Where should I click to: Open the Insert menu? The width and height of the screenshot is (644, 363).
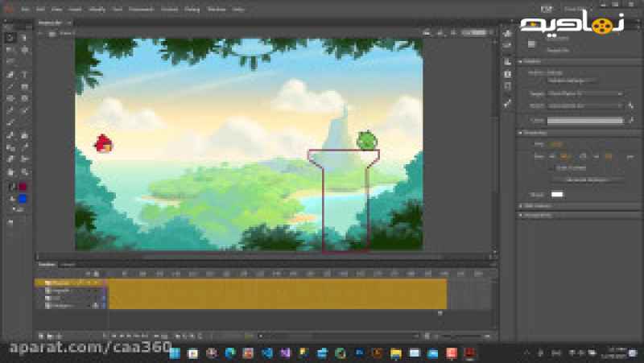75,9
